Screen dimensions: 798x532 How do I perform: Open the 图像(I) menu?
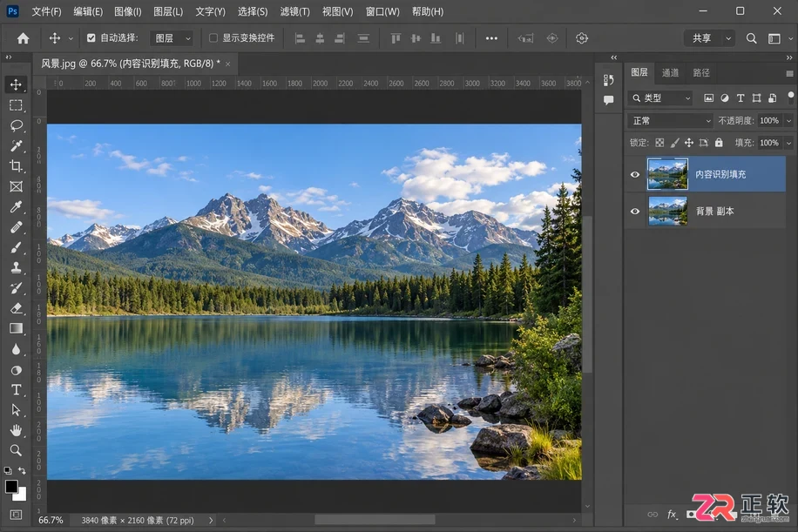[128, 11]
